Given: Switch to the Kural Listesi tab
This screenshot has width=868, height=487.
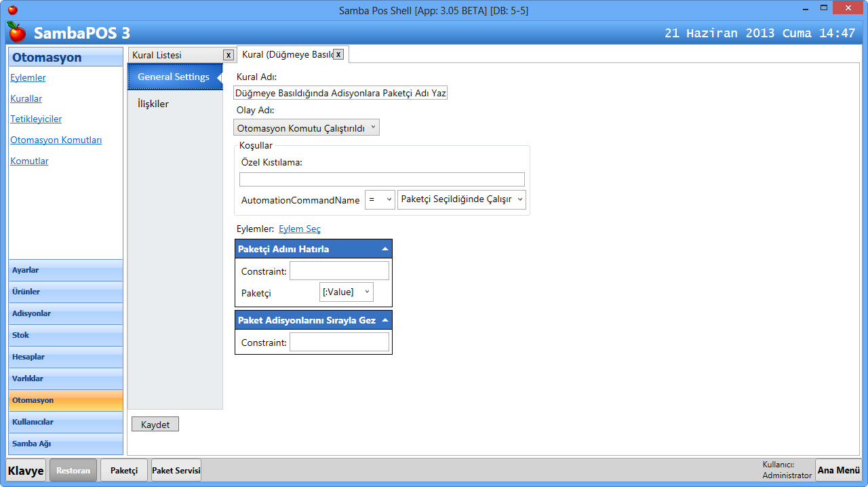Looking at the screenshot, I should pos(173,55).
